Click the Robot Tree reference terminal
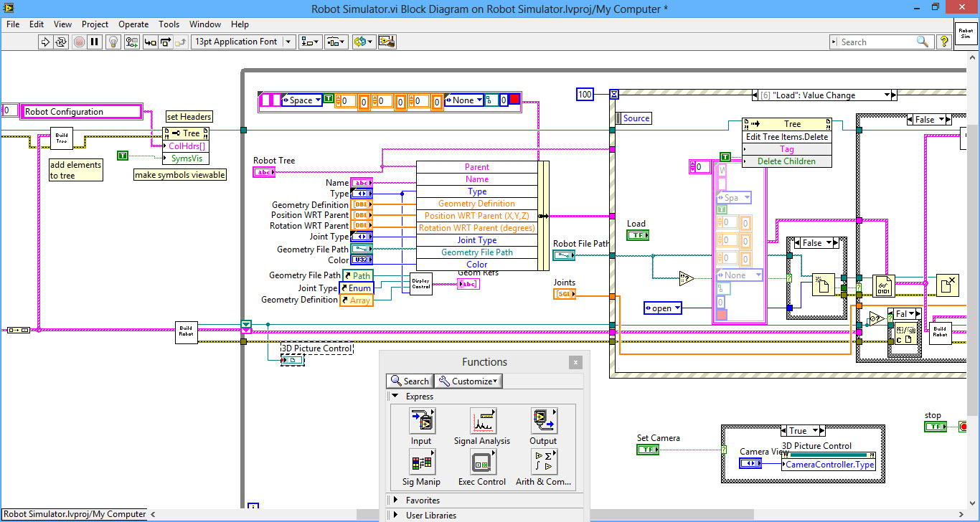The image size is (980, 522). pos(264,172)
